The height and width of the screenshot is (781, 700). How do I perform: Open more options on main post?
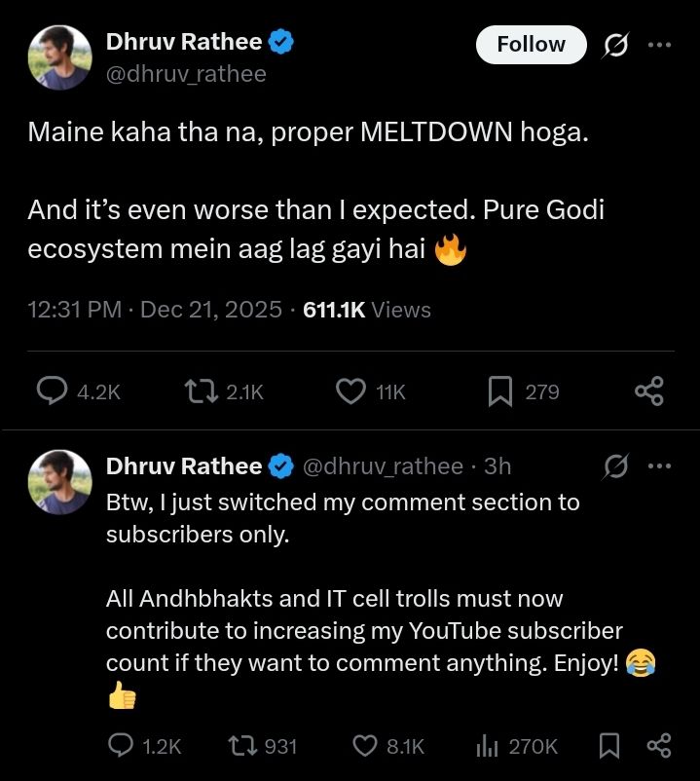tap(660, 45)
